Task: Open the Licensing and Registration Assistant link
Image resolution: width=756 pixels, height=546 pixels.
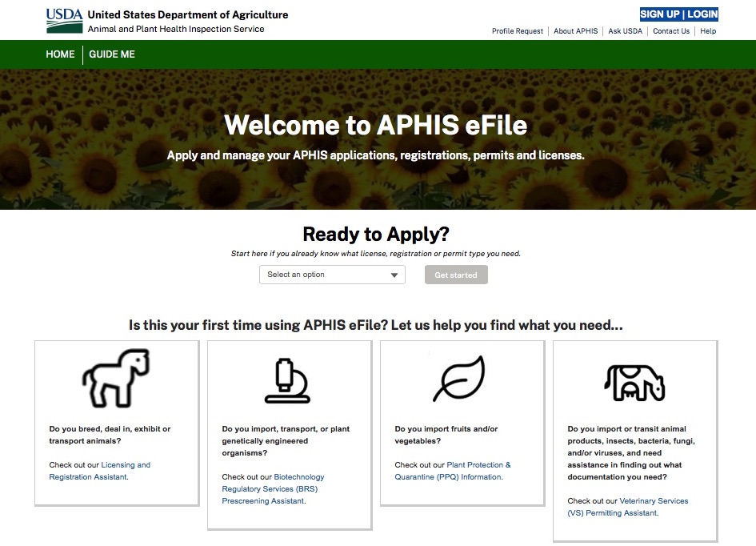Action: (100, 471)
